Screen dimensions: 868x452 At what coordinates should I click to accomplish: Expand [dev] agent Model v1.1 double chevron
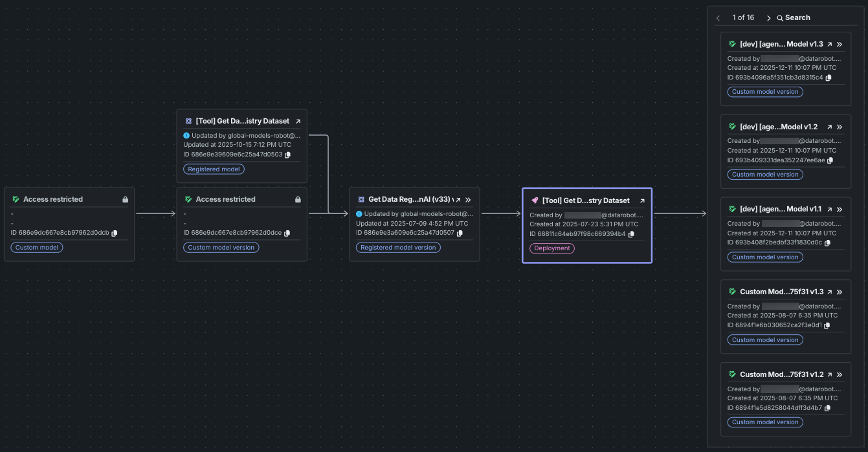840,210
